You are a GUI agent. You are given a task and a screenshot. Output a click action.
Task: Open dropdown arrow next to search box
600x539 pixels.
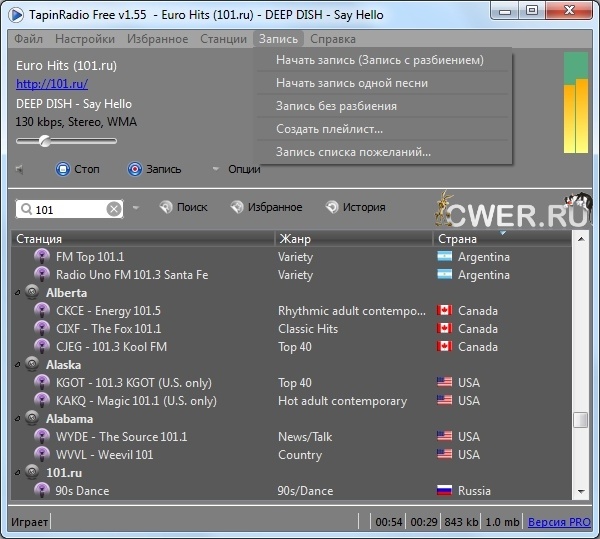click(x=136, y=208)
